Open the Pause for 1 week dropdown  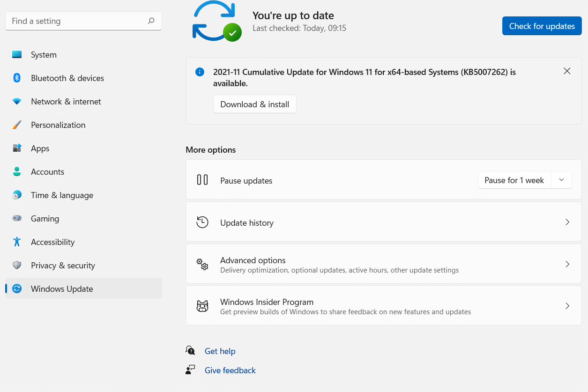click(561, 179)
